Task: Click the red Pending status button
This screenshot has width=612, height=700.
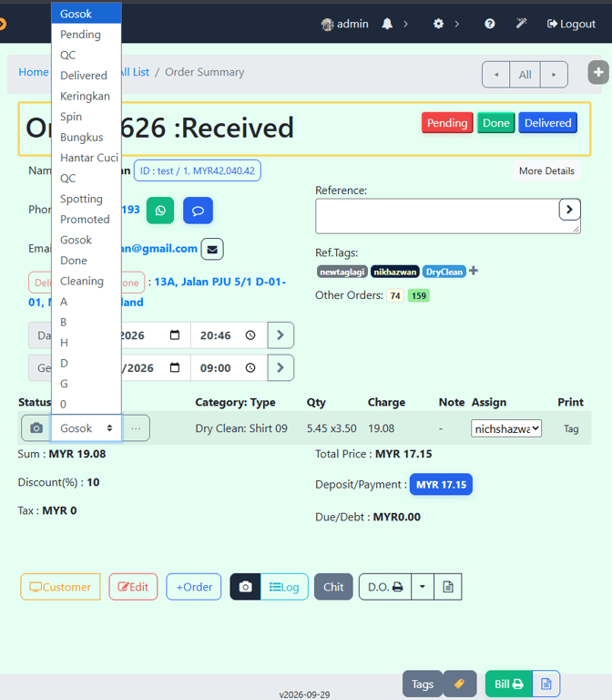Action: [447, 123]
